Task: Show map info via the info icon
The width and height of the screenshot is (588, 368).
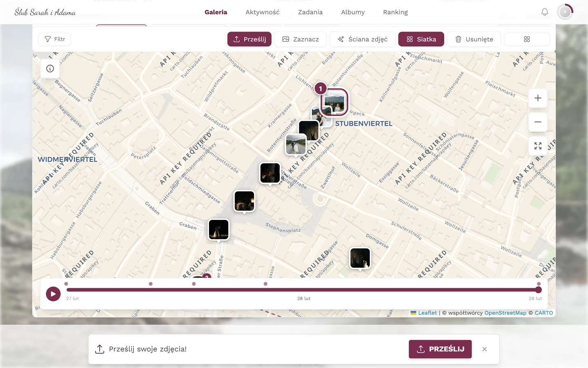Action: coord(50,69)
